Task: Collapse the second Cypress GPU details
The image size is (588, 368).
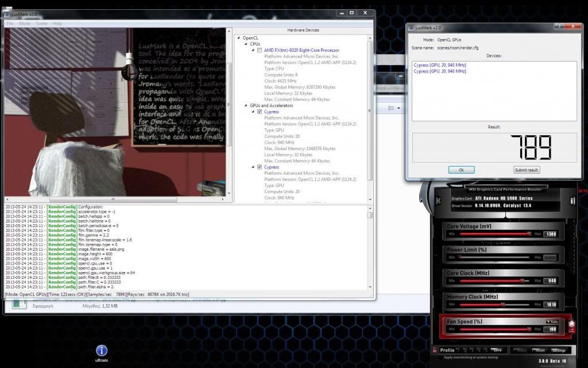Action: tap(253, 167)
